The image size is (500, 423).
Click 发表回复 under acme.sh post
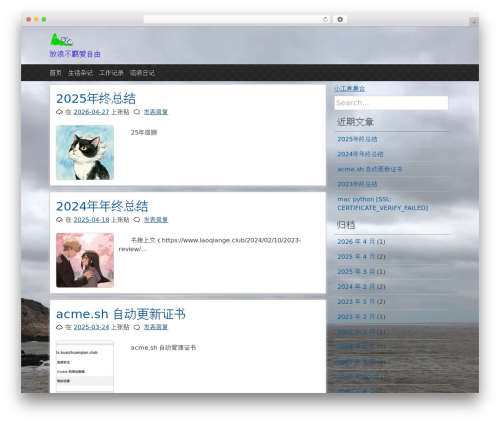click(x=156, y=327)
